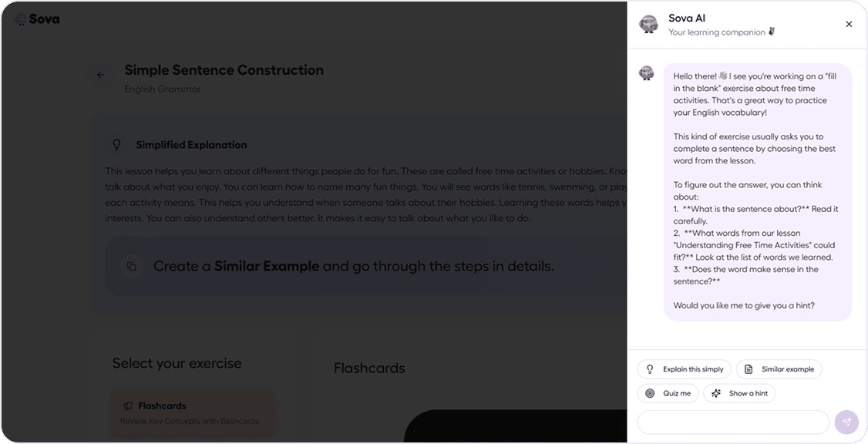The width and height of the screenshot is (868, 444).
Task: Click the Show a hint chip
Action: [x=739, y=394]
